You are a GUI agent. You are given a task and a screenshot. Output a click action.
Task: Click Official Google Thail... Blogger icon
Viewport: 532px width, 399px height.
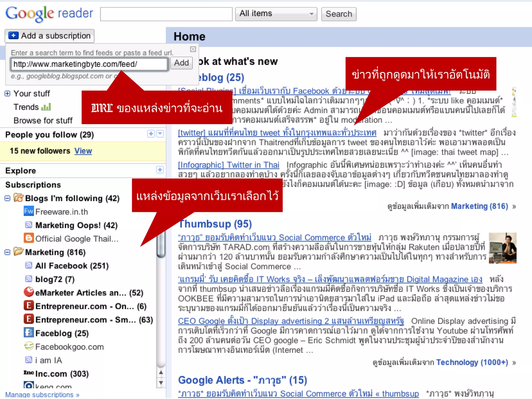coord(29,238)
